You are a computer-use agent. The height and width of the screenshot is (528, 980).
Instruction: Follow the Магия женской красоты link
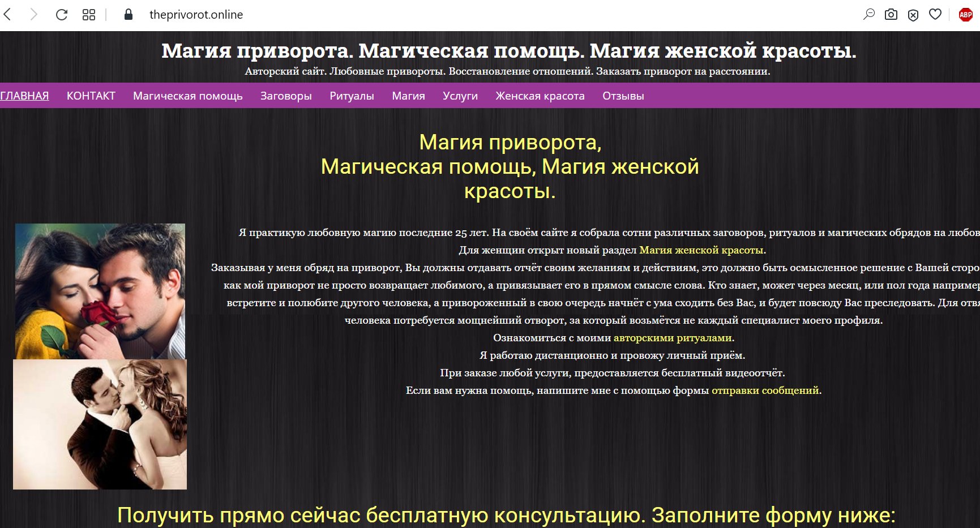click(x=701, y=250)
